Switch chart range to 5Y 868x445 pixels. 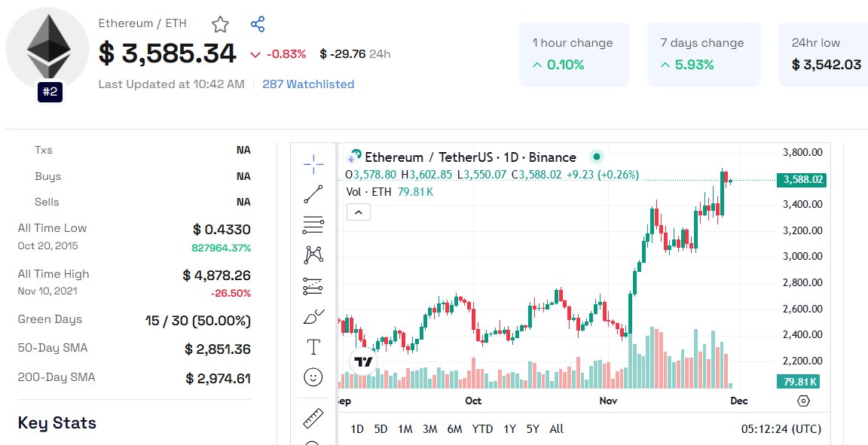tap(533, 429)
